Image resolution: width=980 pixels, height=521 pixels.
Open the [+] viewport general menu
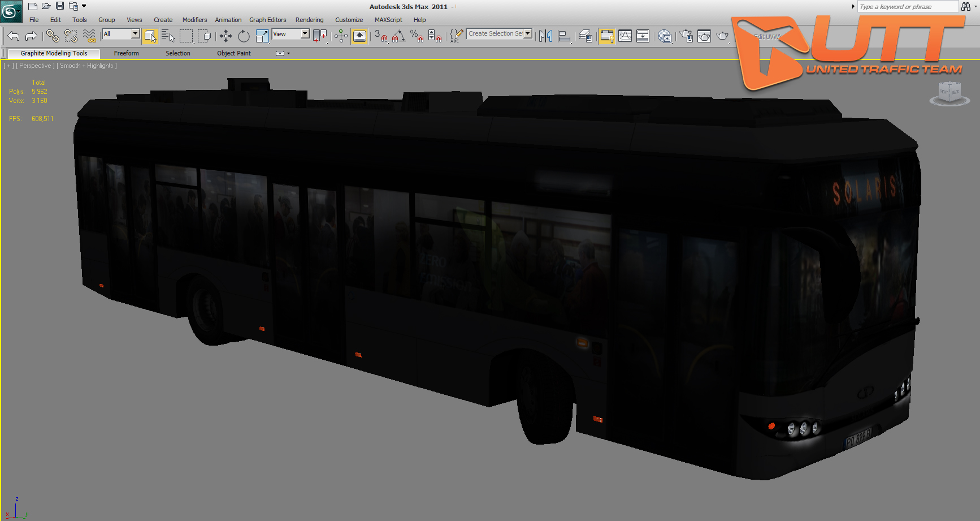click(8, 66)
